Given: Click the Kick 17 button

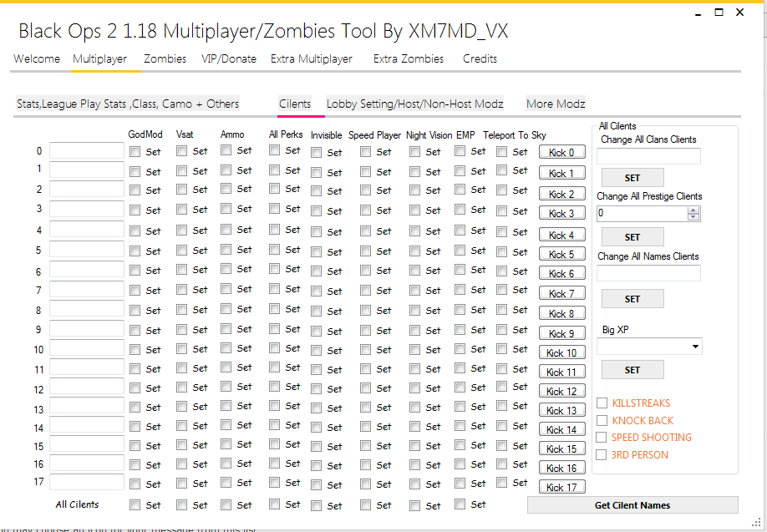Looking at the screenshot, I should [562, 487].
